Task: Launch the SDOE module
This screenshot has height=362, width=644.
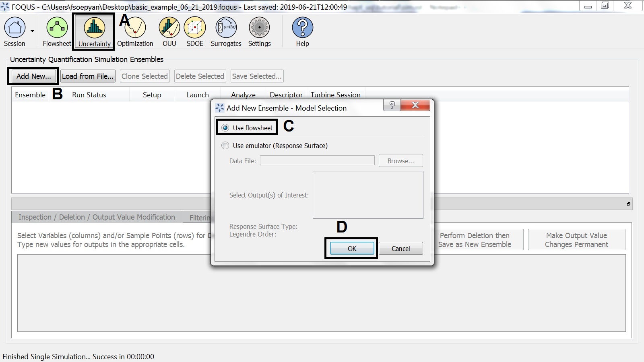Action: (195, 28)
